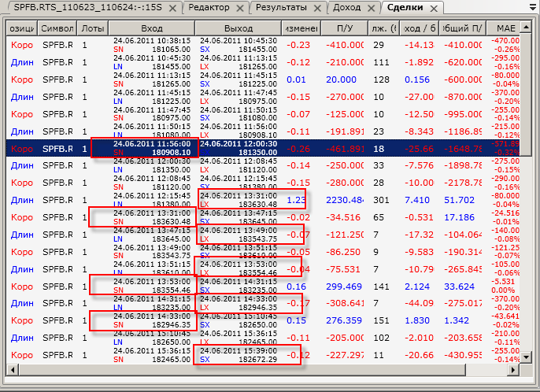The height and width of the screenshot is (392, 540).
Task: Click the profit value 276.359
Action: coord(344,320)
